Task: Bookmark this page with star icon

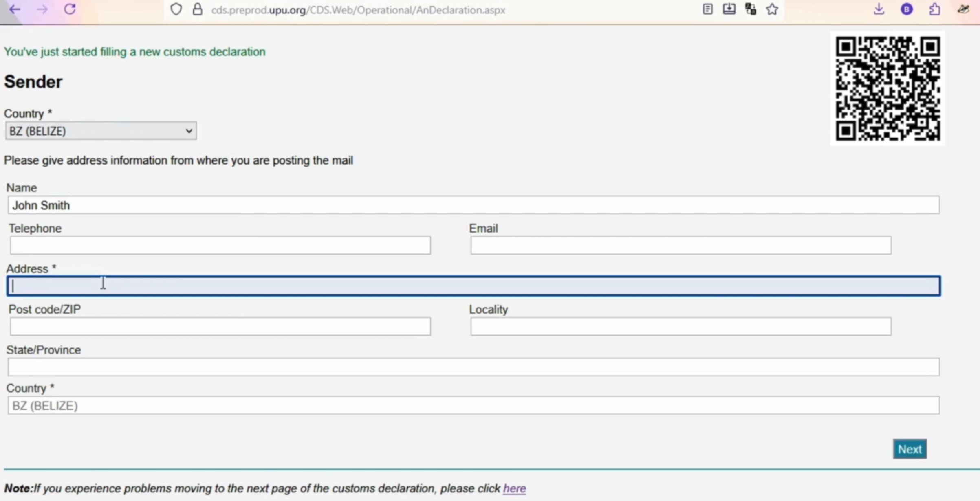Action: pyautogui.click(x=772, y=9)
